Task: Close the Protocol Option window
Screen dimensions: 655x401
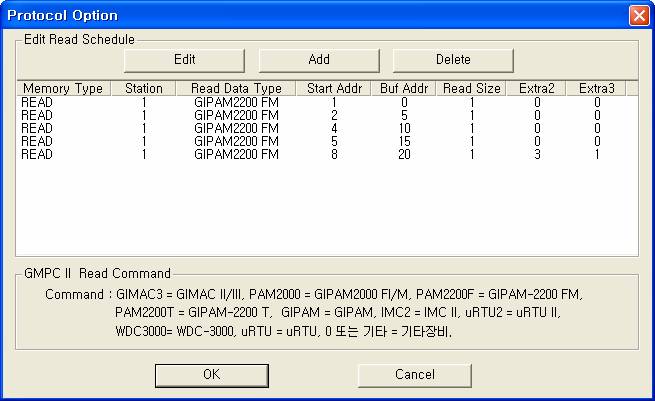Action: [638, 15]
